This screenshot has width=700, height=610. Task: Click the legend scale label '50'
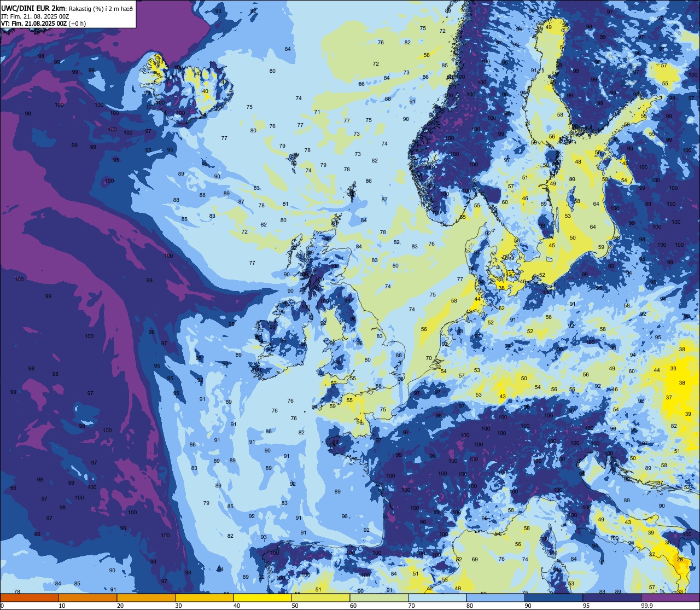coord(295,606)
